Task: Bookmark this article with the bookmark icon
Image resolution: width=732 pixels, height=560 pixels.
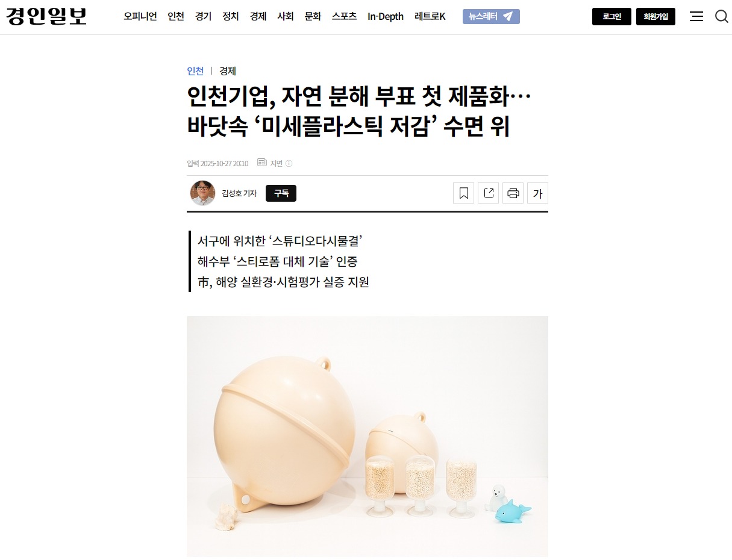Action: pos(464,193)
